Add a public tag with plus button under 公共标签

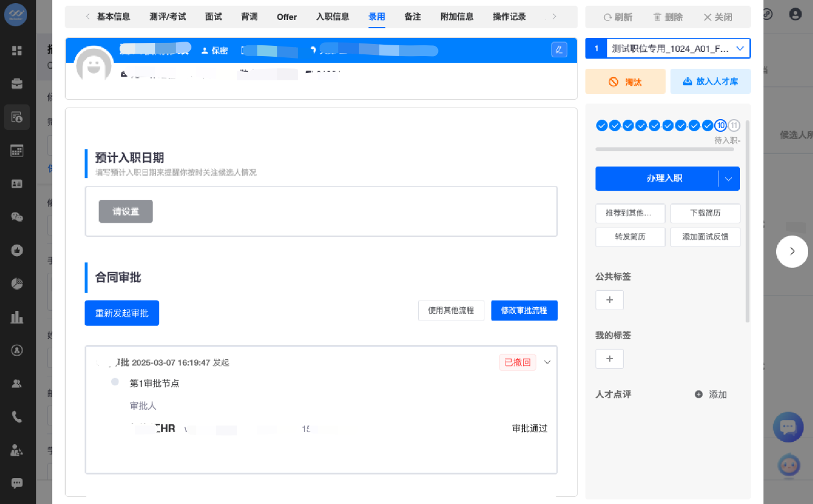click(609, 300)
